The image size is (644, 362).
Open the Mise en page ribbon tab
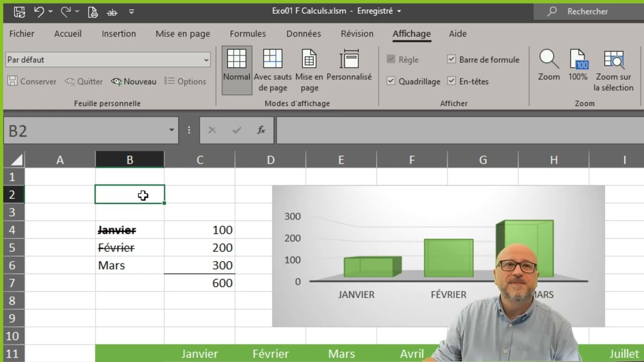183,34
